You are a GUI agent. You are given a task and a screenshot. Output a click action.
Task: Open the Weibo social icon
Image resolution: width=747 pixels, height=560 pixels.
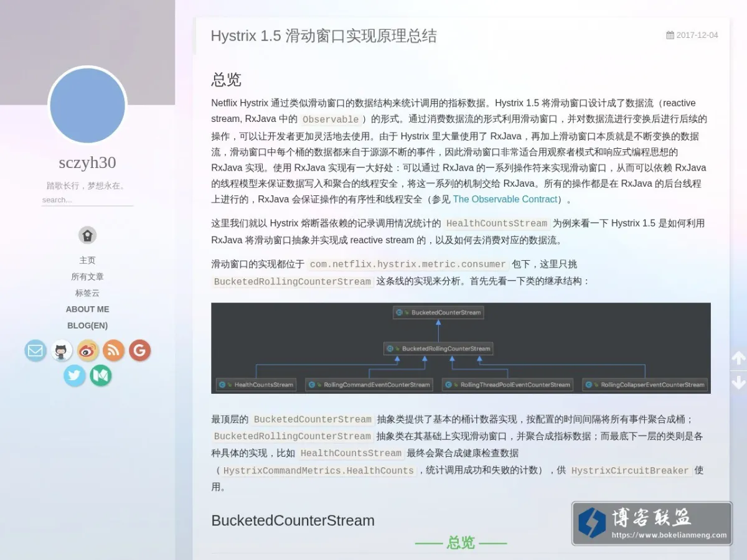coord(88,351)
